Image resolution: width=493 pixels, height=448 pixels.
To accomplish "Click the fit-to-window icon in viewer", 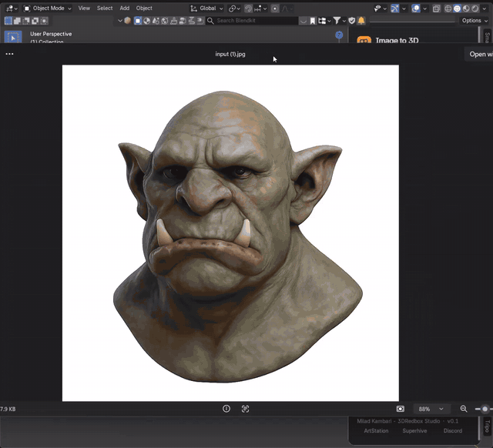I will click(401, 409).
